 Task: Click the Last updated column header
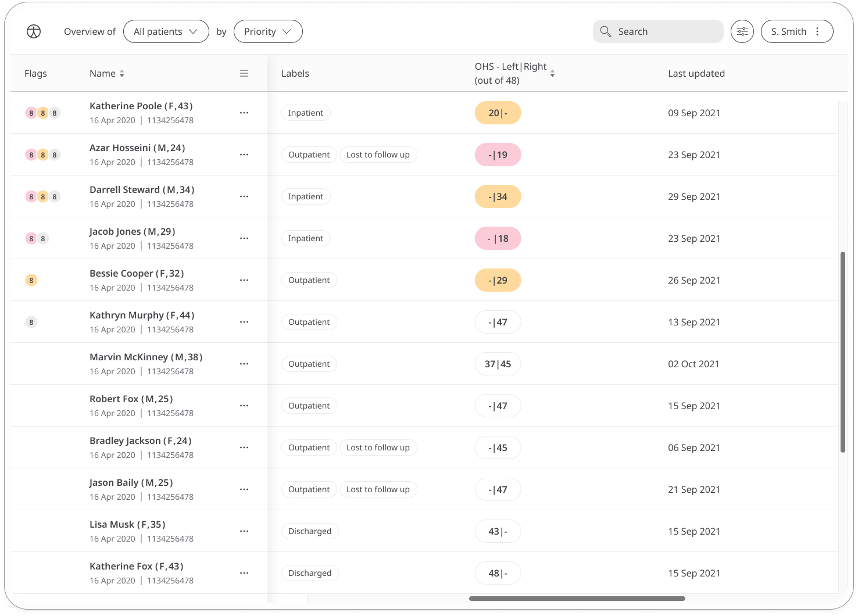click(696, 73)
